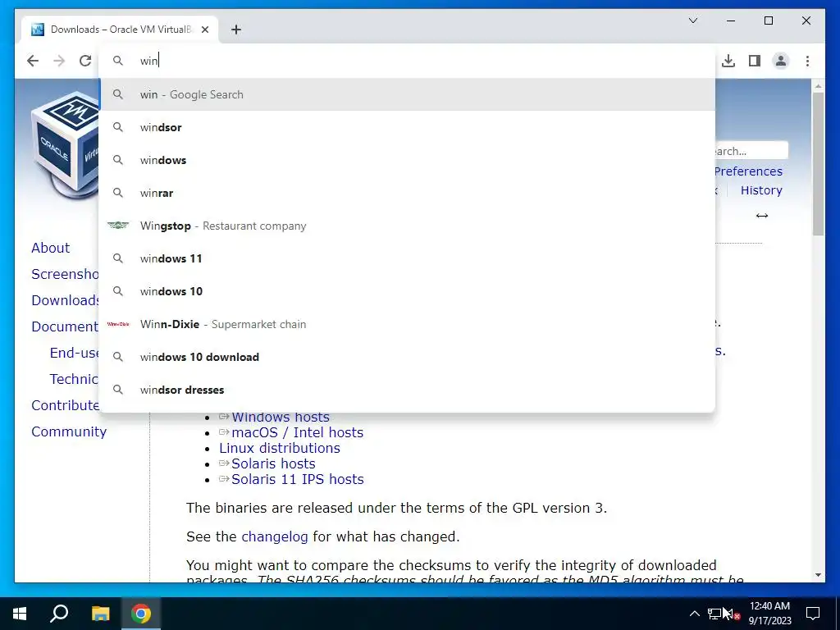The width and height of the screenshot is (840, 630).
Task: Open Chrome downloads icon in toolbar
Action: 728,61
